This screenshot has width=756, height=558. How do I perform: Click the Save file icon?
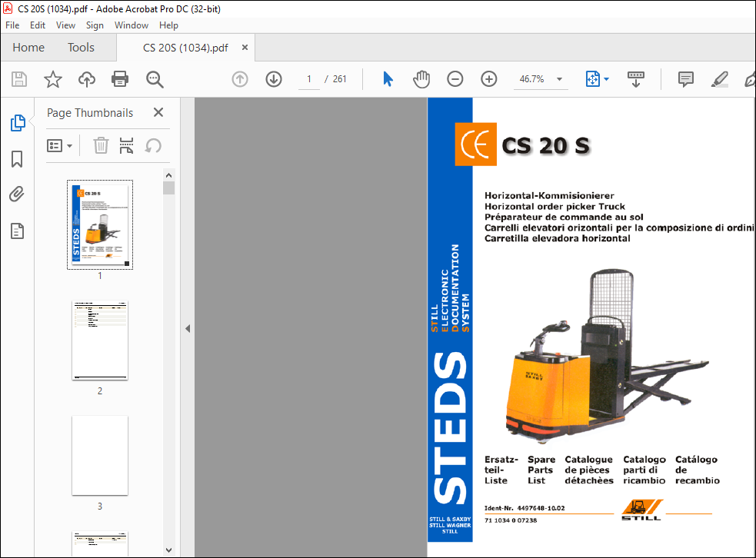(x=19, y=79)
